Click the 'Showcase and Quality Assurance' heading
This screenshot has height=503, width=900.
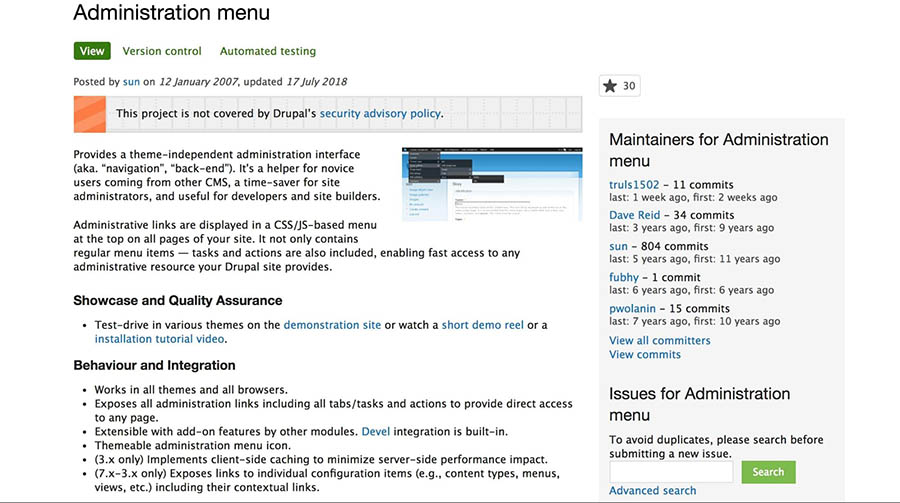click(x=177, y=300)
